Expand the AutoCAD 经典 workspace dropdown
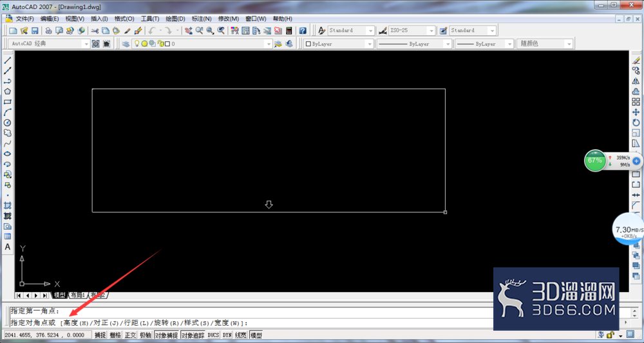The width and height of the screenshot is (644, 343). pyautogui.click(x=86, y=44)
